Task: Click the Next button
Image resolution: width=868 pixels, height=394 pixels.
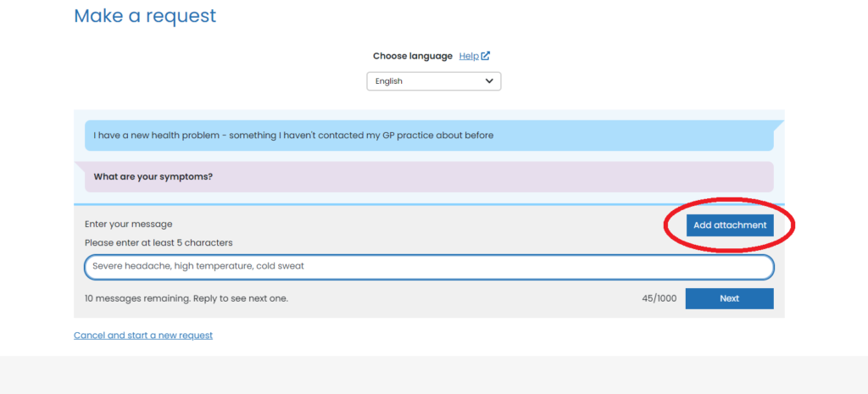Action: tap(729, 298)
